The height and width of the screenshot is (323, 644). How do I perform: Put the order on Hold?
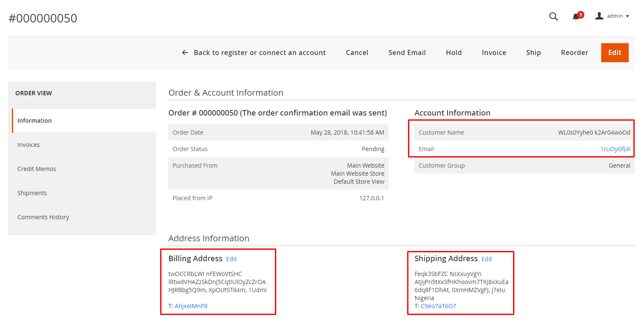(453, 52)
